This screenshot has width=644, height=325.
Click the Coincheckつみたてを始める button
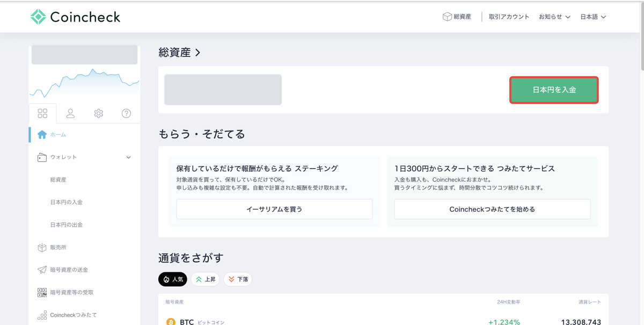[492, 209]
